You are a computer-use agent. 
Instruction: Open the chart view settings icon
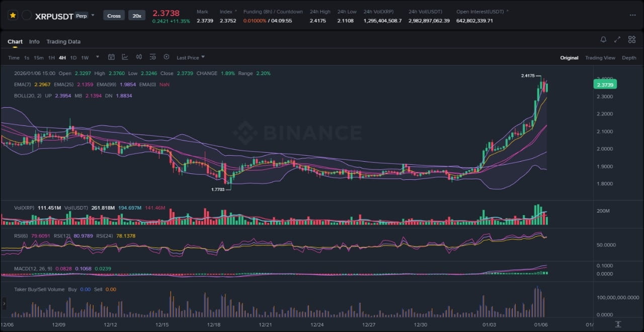pyautogui.click(x=152, y=57)
